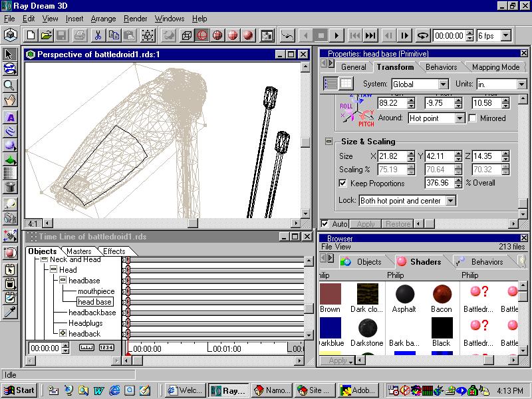Select the top hat wizard tool
Image resolution: width=532 pixels, height=399 pixels.
coord(10,187)
